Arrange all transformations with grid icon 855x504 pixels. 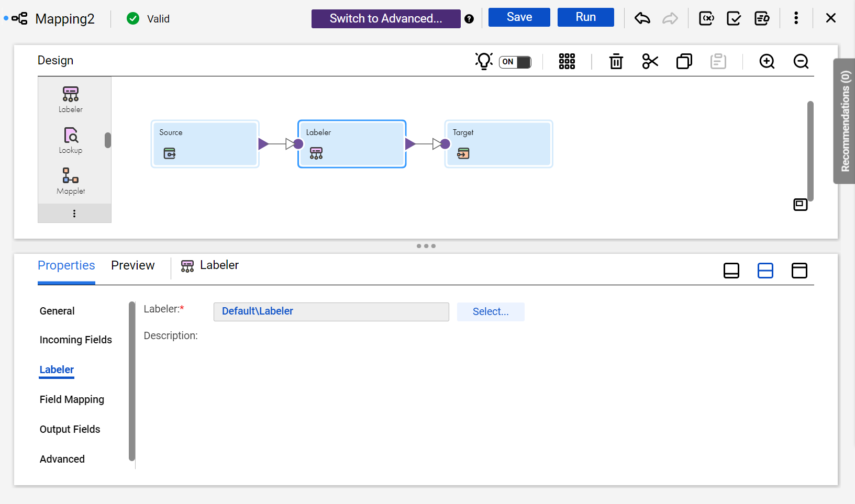(567, 61)
